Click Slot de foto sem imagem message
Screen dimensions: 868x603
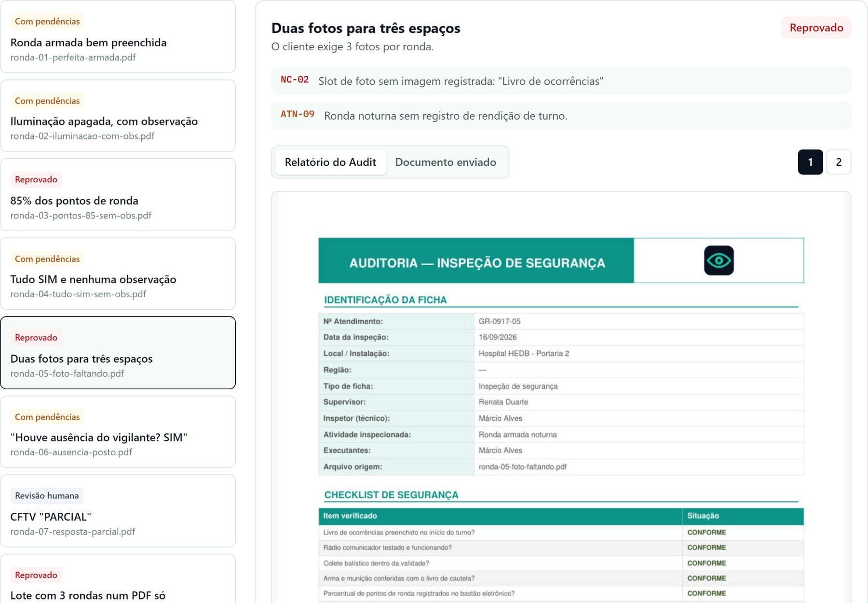click(x=461, y=81)
